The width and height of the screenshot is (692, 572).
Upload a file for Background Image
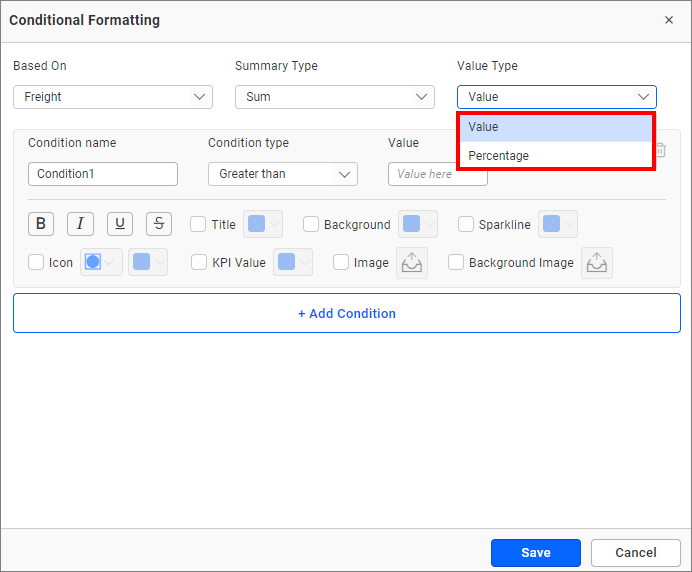click(596, 263)
